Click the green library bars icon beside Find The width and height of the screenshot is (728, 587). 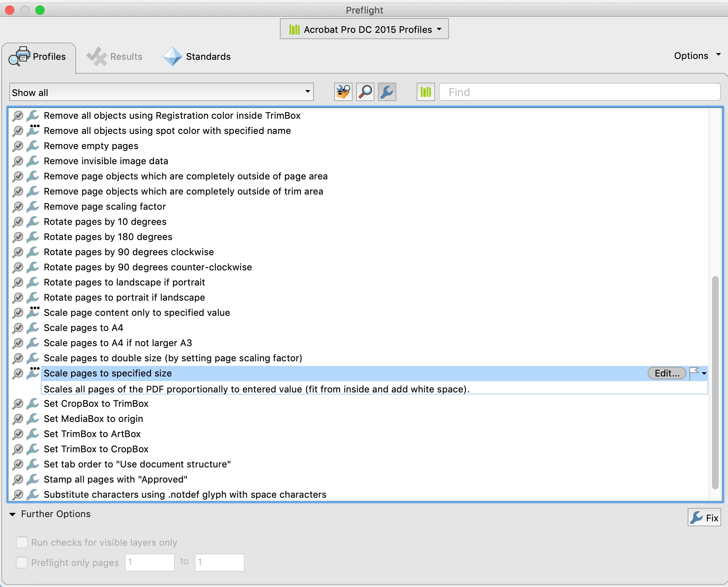426,92
